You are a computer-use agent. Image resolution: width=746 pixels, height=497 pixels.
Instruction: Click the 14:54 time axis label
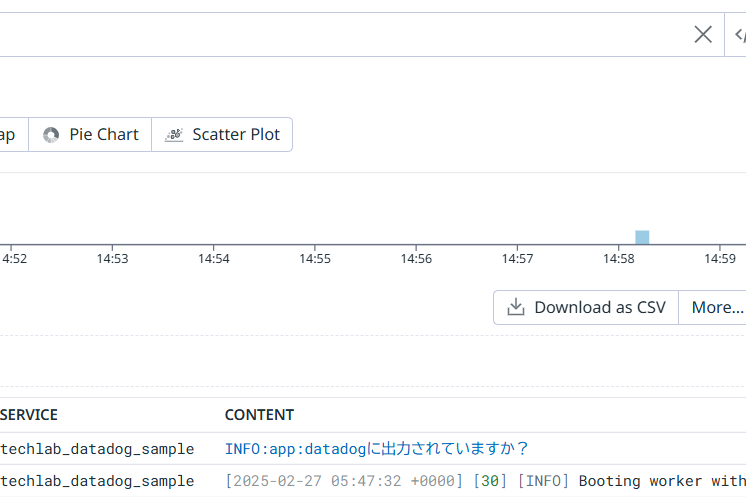click(x=214, y=259)
